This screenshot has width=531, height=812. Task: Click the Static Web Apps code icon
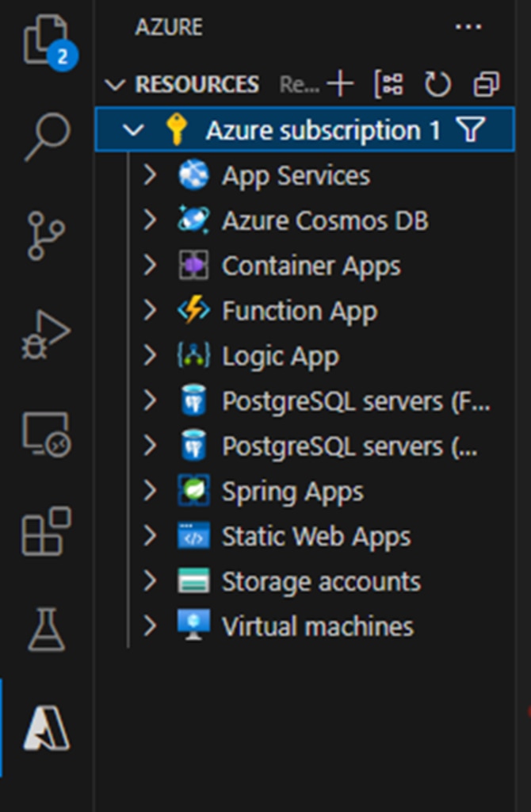193,535
